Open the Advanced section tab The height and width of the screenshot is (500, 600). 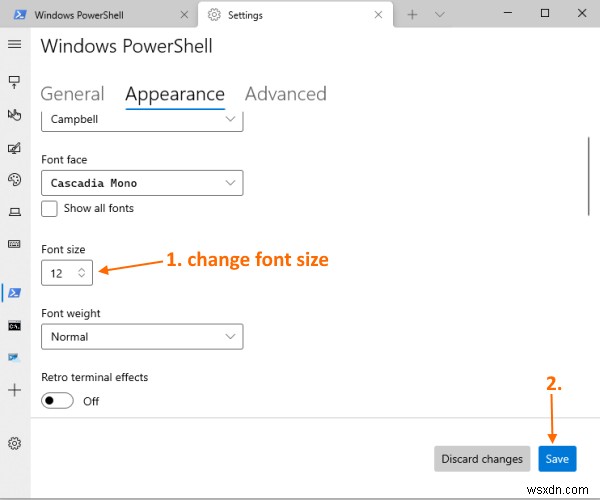286,94
